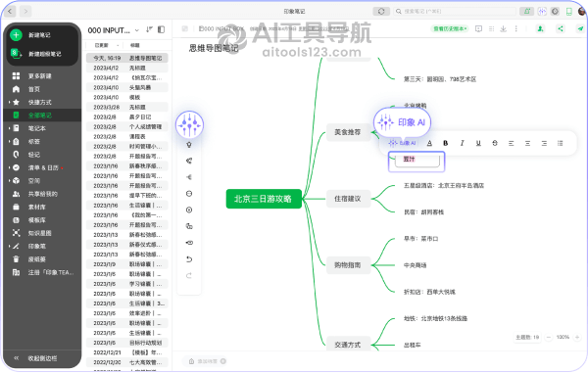Go to 首页 home in sidebar
Screen dimensions: 588x373
[x=33, y=89]
